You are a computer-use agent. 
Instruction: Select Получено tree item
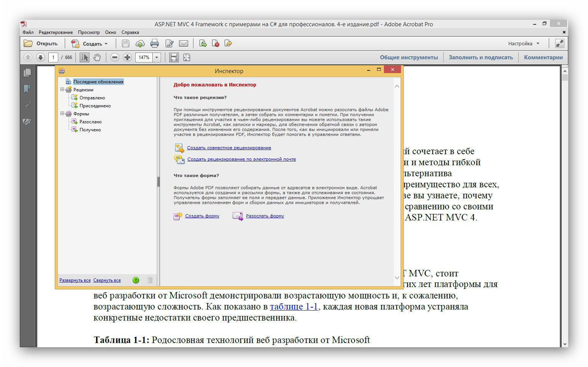90,130
